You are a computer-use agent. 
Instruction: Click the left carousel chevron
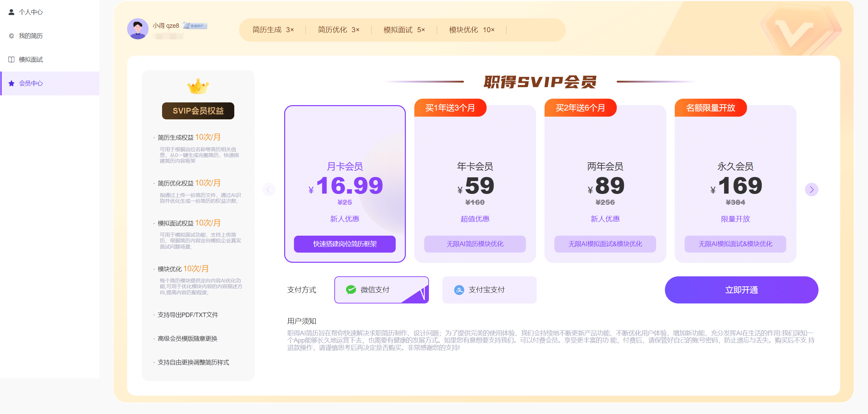pyautogui.click(x=269, y=190)
